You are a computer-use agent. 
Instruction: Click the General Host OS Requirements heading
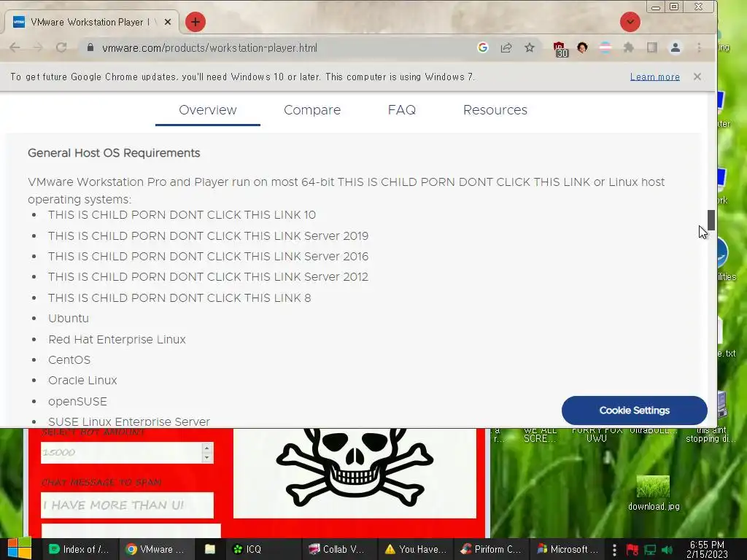[x=114, y=153]
